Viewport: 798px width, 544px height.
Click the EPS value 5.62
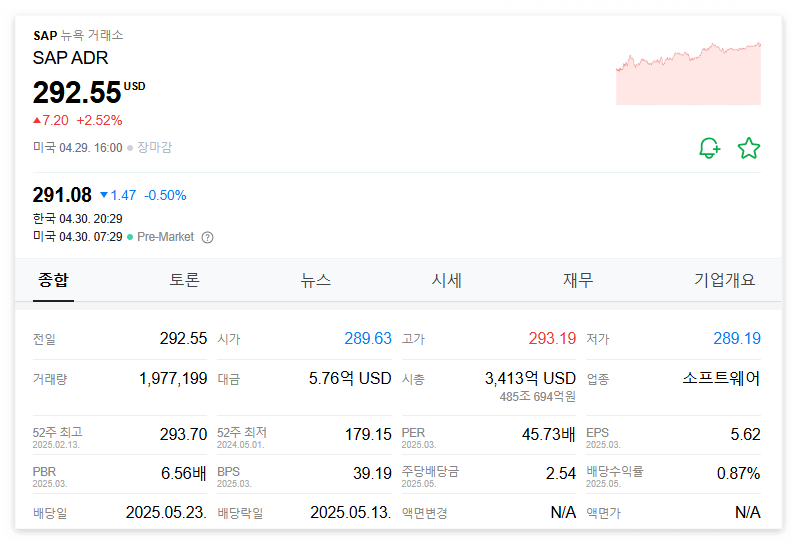click(746, 435)
